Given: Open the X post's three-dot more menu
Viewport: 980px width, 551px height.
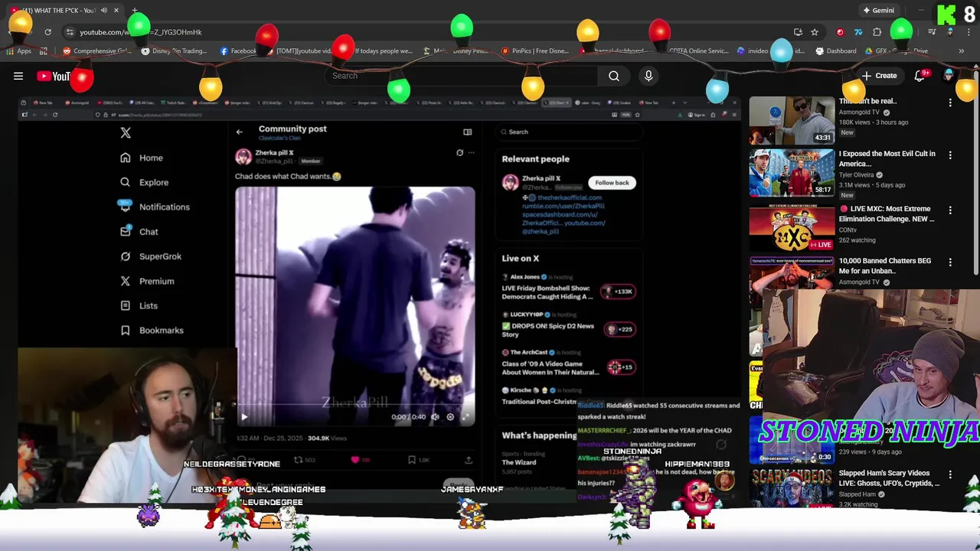Looking at the screenshot, I should pyautogui.click(x=471, y=152).
